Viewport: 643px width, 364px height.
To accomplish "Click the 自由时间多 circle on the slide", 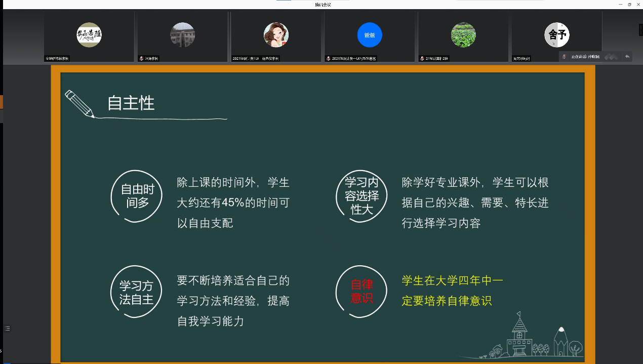I will tap(137, 196).
